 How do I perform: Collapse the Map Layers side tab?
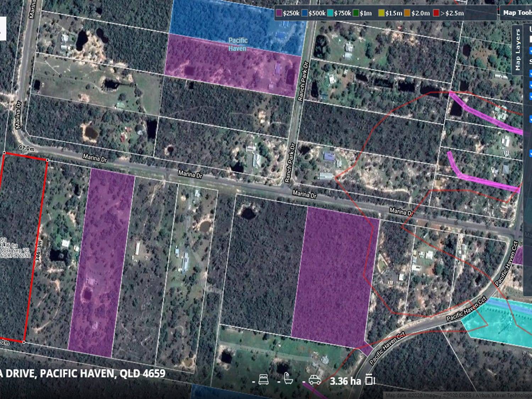coord(518,50)
